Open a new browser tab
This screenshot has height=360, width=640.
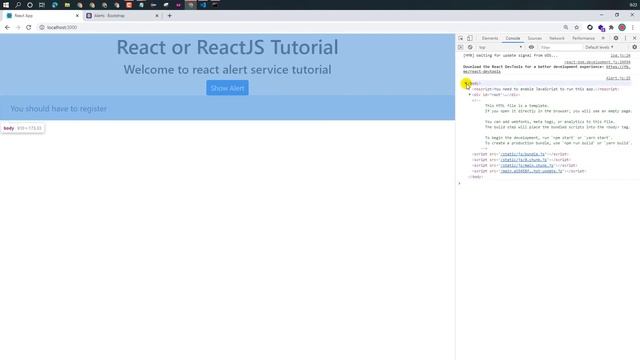169,16
